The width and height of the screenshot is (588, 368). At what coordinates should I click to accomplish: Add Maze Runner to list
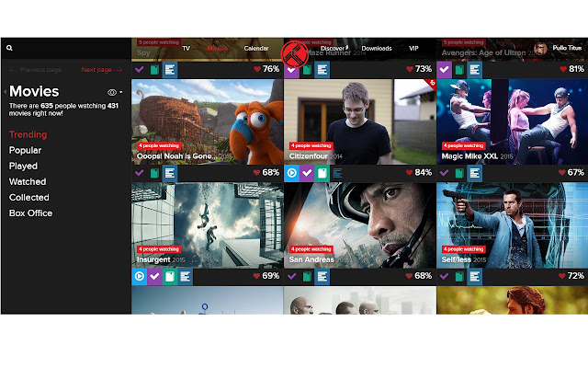tap(322, 70)
